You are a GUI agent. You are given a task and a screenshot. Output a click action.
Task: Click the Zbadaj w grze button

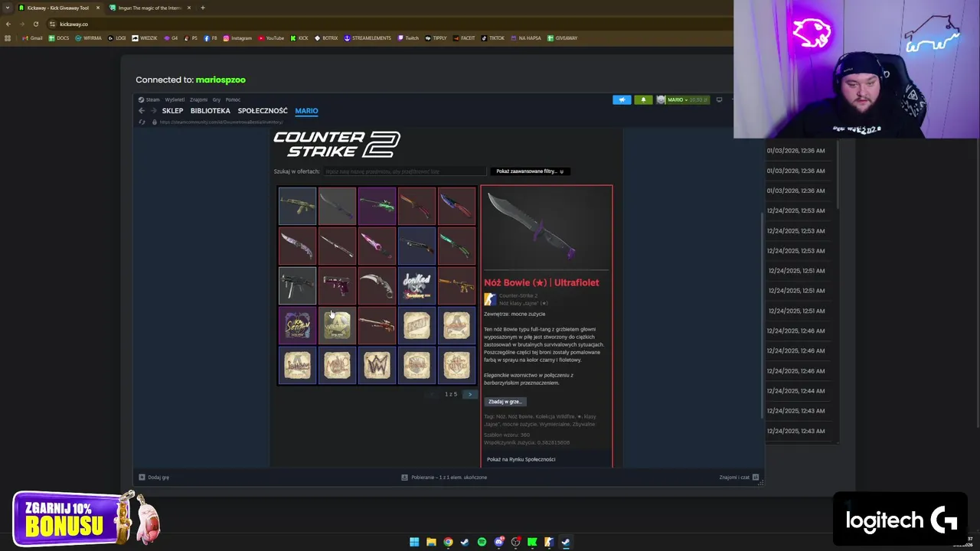(505, 401)
